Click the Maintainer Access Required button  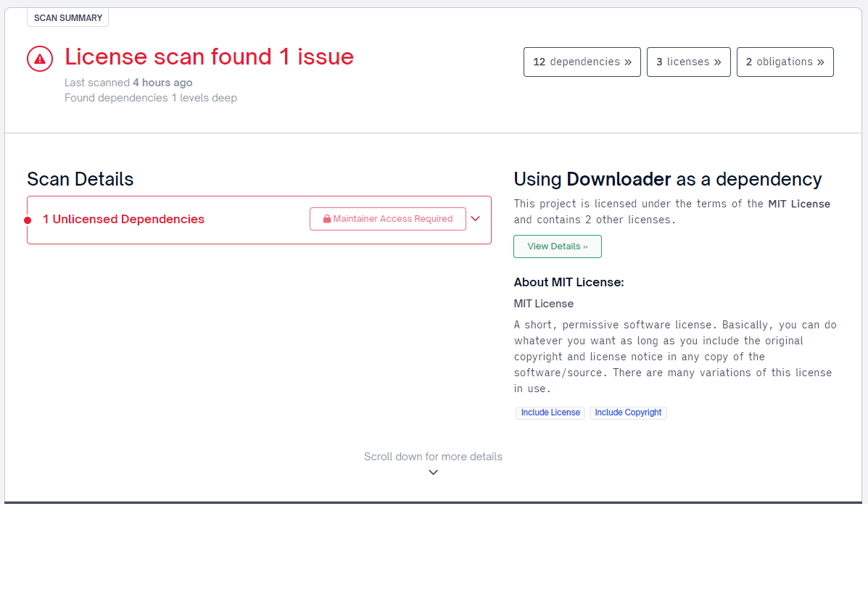coord(388,218)
